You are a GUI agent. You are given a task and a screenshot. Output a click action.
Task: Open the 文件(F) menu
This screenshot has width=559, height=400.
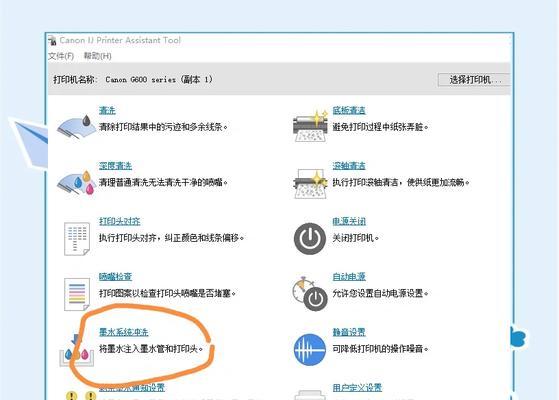61,56
